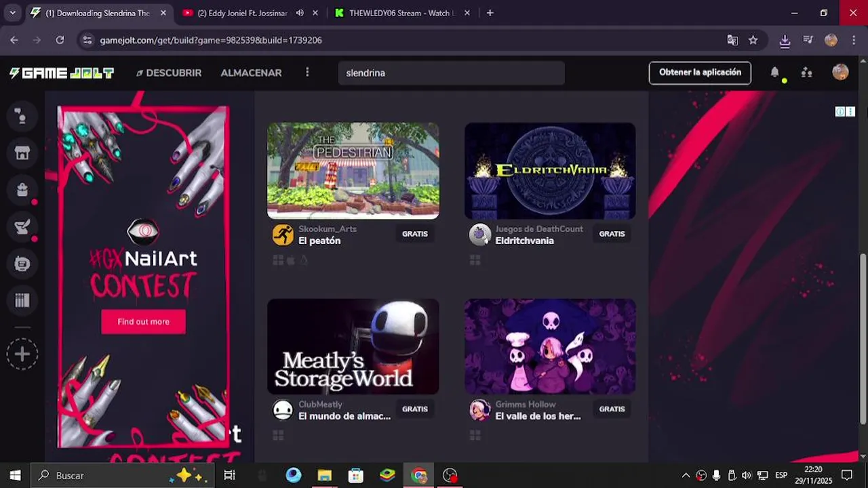Open the Game Jolt logo home link
This screenshot has width=868, height=488.
[x=61, y=73]
